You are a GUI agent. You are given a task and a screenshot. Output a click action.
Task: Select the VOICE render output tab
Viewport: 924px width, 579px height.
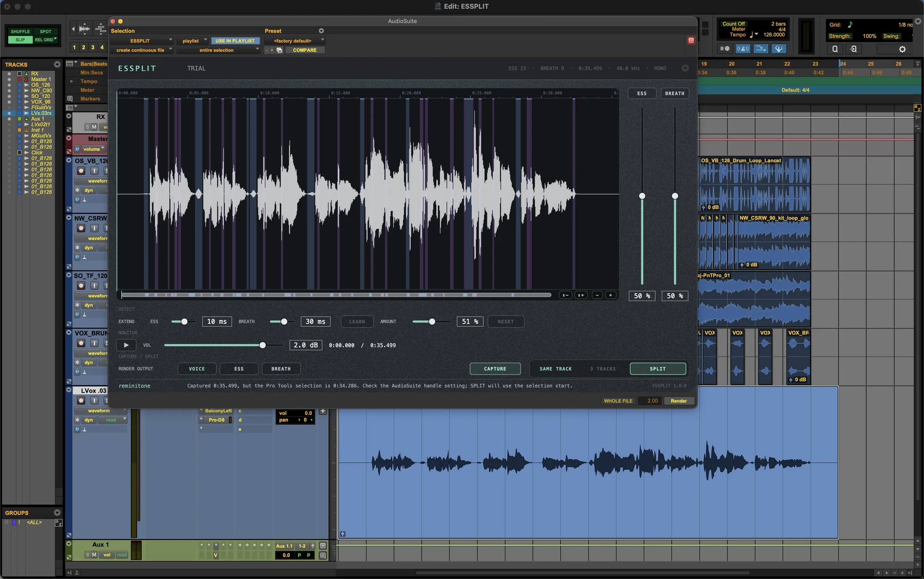(197, 369)
